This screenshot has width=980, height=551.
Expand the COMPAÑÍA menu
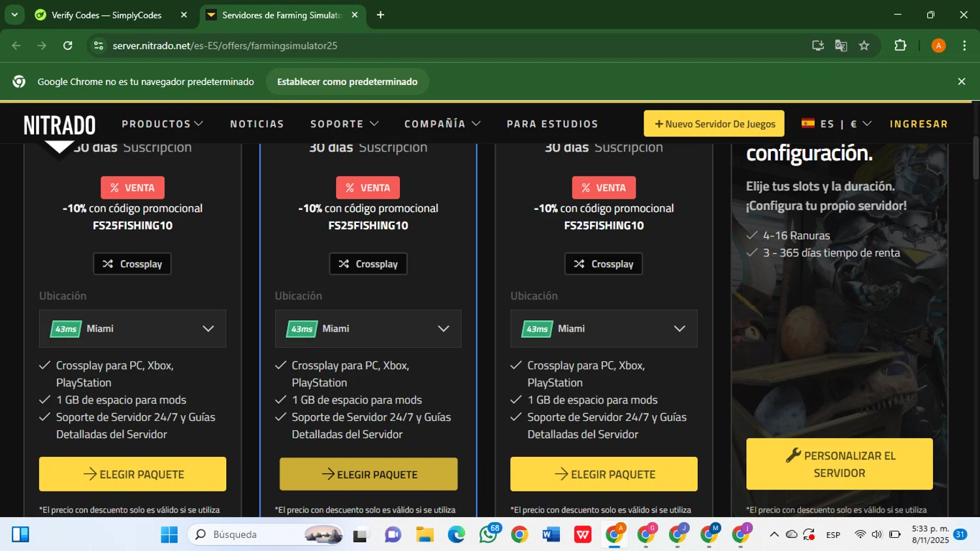442,124
